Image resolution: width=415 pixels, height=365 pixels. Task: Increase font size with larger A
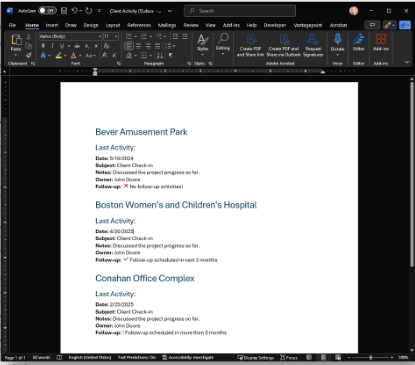pos(105,55)
